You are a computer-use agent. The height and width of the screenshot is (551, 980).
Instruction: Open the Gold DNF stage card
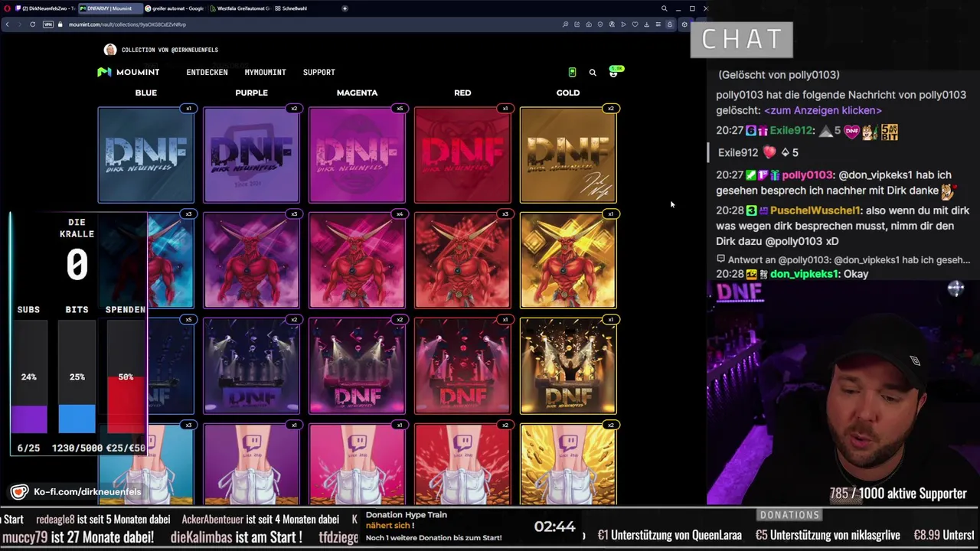[568, 367]
